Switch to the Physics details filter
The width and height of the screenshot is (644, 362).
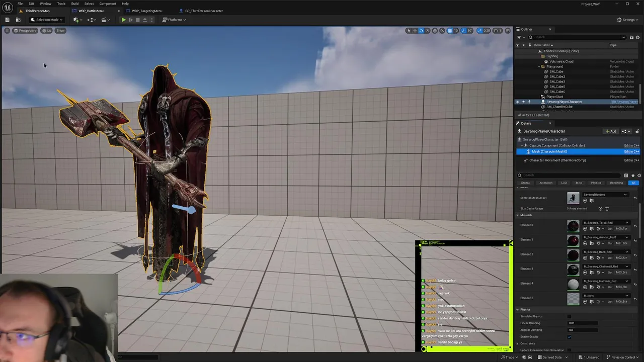point(596,183)
